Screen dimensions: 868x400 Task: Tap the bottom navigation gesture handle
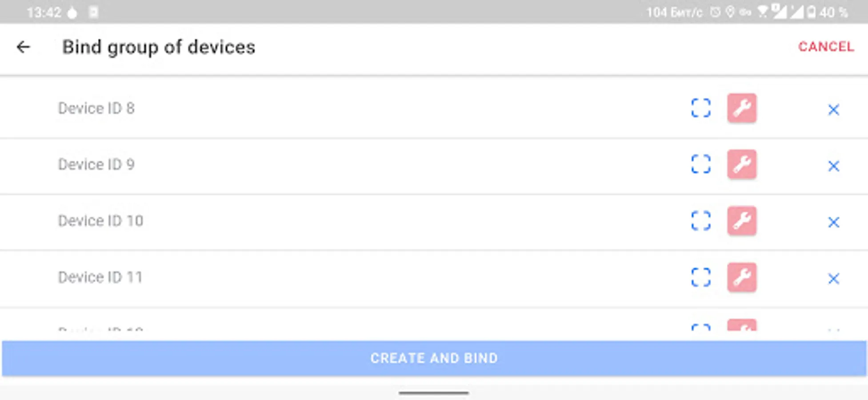[433, 393]
